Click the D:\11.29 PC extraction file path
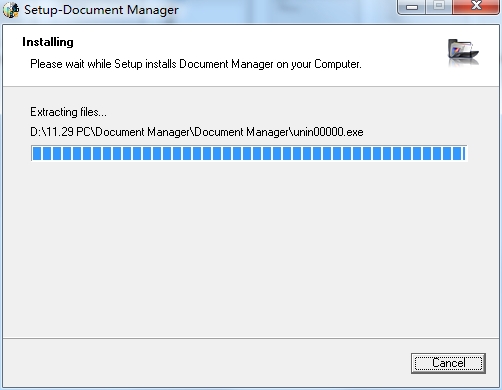Image resolution: width=502 pixels, height=390 pixels. tap(197, 132)
